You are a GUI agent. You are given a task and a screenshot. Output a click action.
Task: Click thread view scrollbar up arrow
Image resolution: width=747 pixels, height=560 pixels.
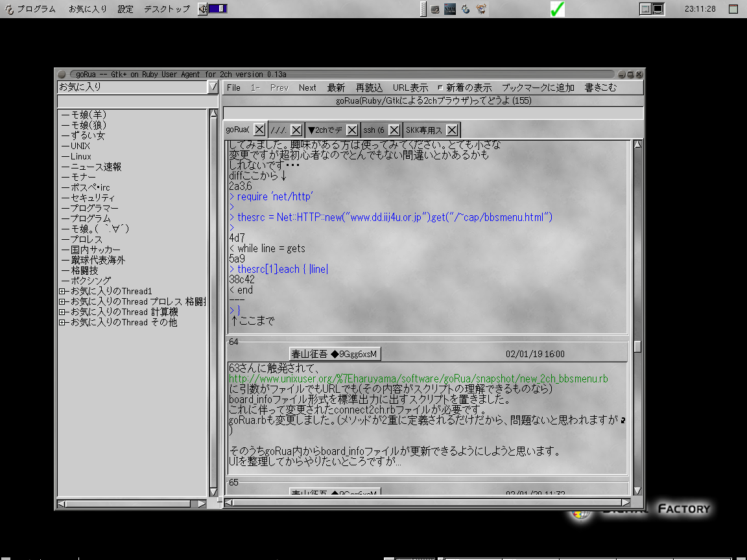(x=637, y=145)
